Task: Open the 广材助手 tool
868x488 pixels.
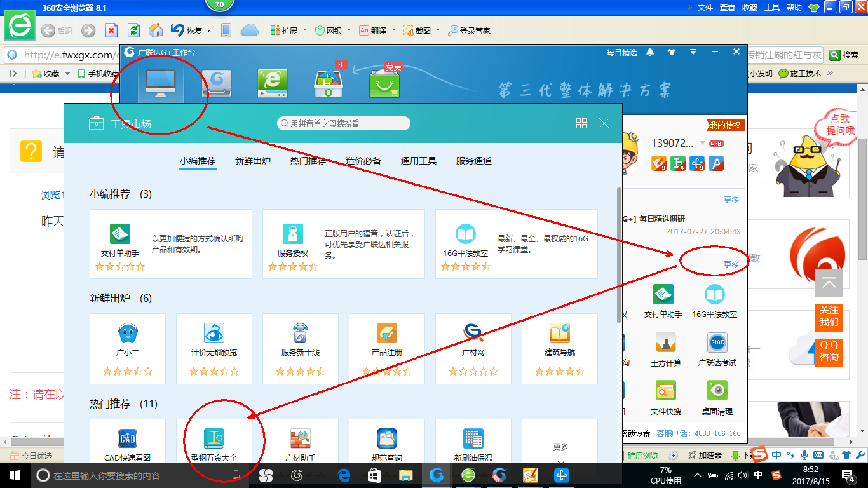Action: (301, 441)
